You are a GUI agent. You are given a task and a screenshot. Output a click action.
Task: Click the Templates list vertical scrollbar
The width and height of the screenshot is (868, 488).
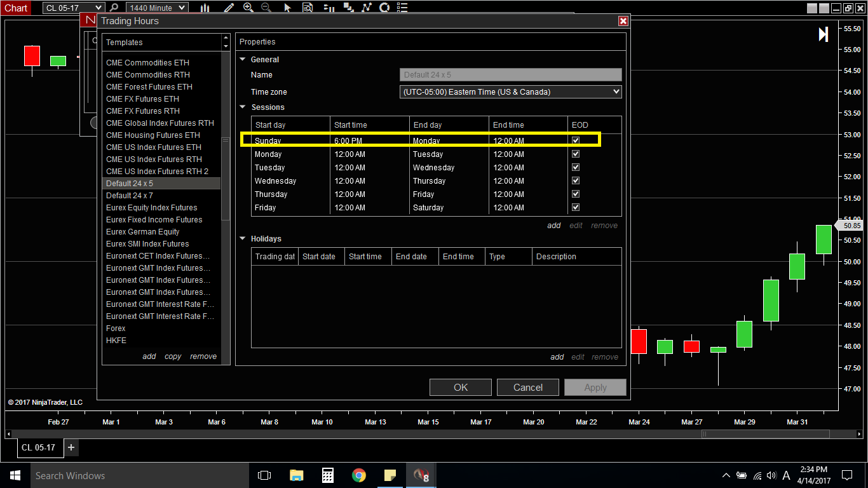[226, 179]
